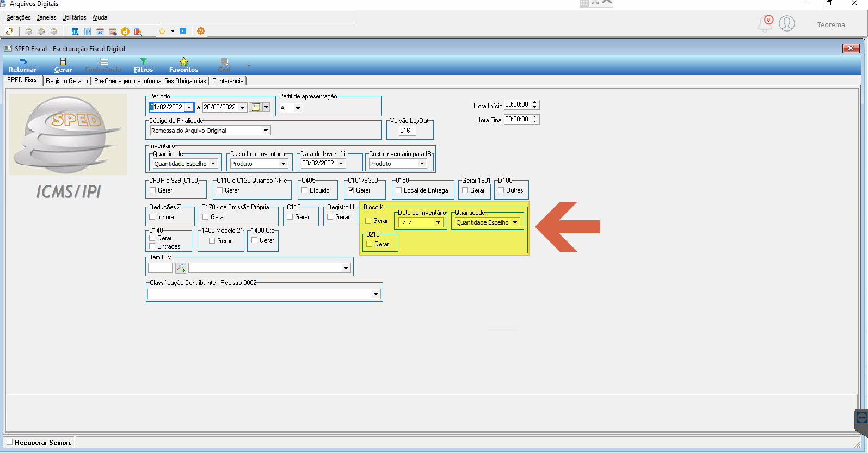Enable Gerar under 1400 Cte
The width and height of the screenshot is (868, 453).
255,240
